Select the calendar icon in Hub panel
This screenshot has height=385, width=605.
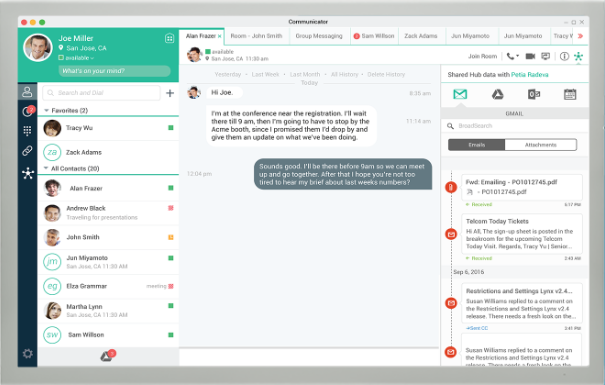pyautogui.click(x=570, y=94)
